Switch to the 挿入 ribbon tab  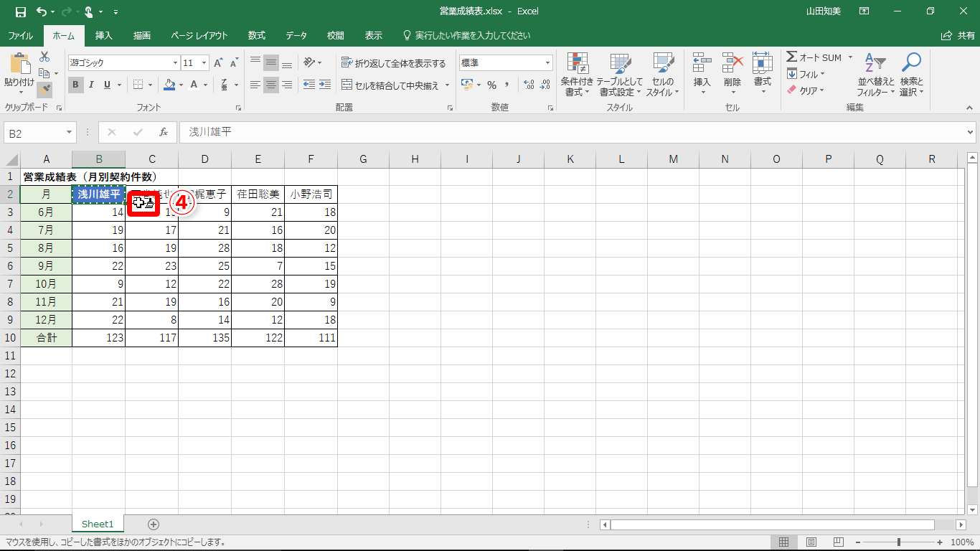(104, 35)
